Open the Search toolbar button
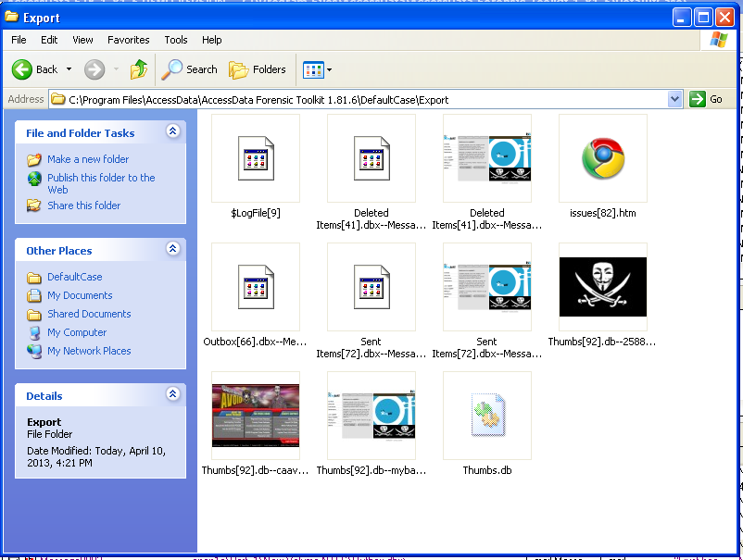743x560 pixels. coord(190,69)
